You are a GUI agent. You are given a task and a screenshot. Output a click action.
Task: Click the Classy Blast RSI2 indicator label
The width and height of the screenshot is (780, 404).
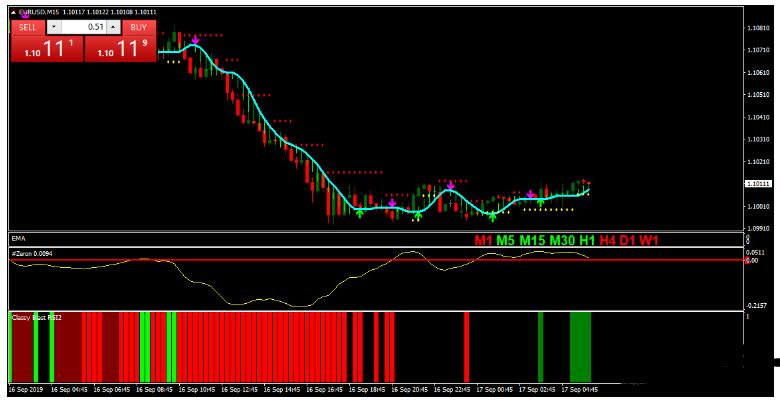(x=36, y=317)
